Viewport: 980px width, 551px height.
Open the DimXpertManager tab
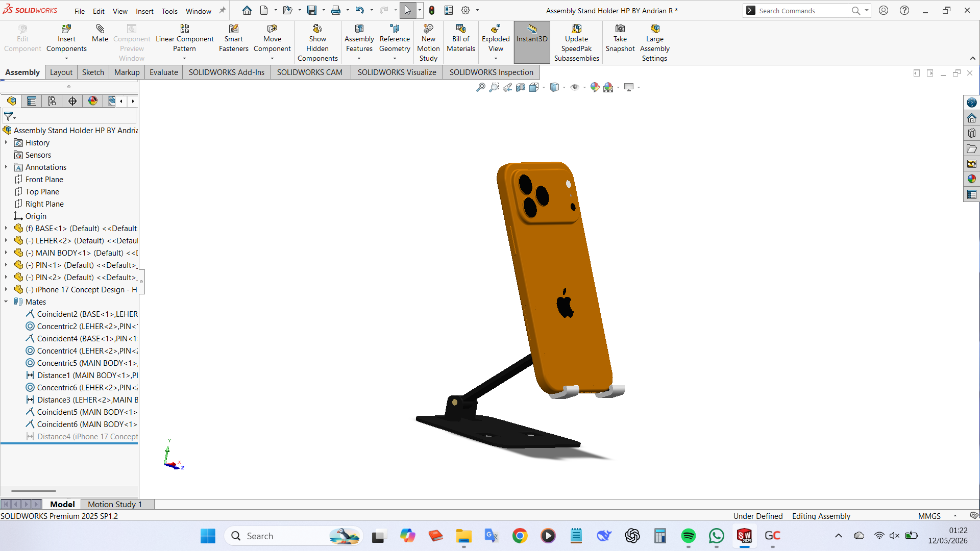point(72,101)
